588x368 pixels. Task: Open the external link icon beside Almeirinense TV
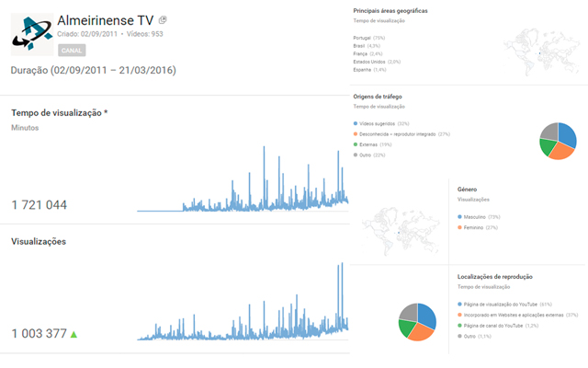[x=163, y=20]
